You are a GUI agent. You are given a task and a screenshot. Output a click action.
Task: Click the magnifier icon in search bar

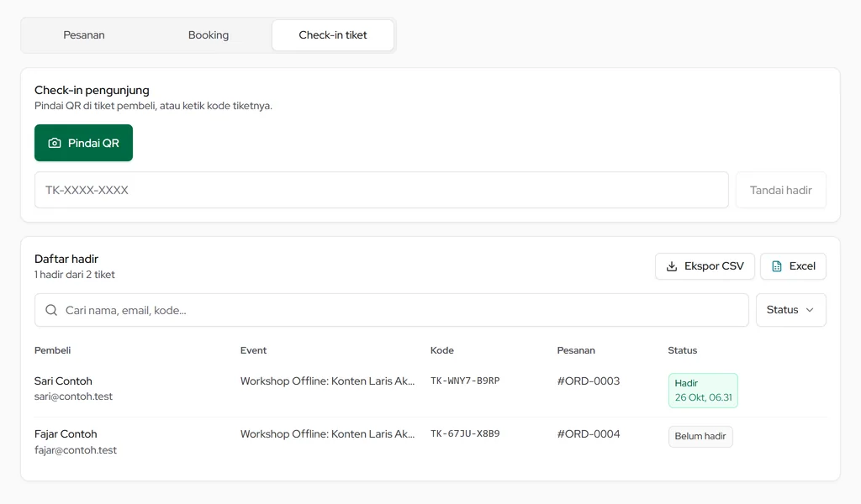click(x=51, y=310)
